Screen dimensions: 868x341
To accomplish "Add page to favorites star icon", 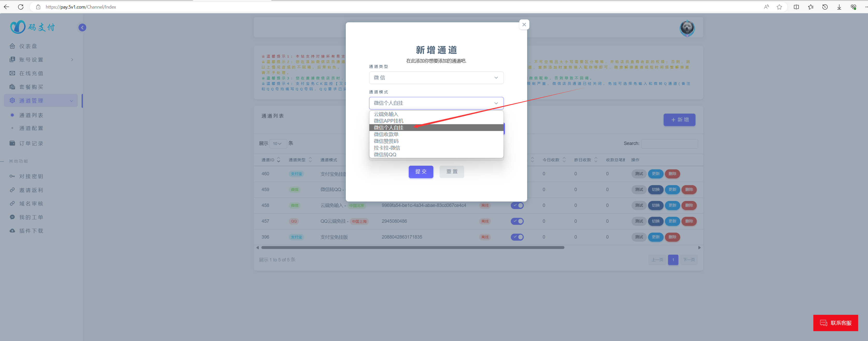I will point(779,7).
